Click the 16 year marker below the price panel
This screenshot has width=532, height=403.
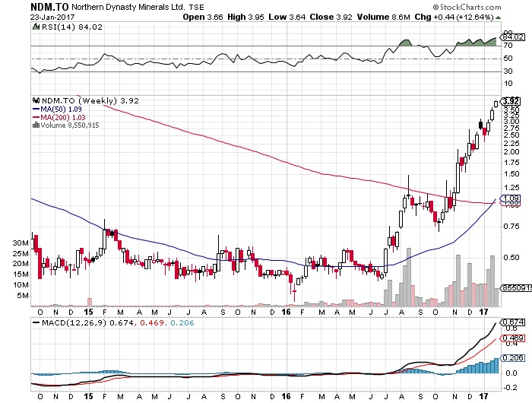(286, 311)
